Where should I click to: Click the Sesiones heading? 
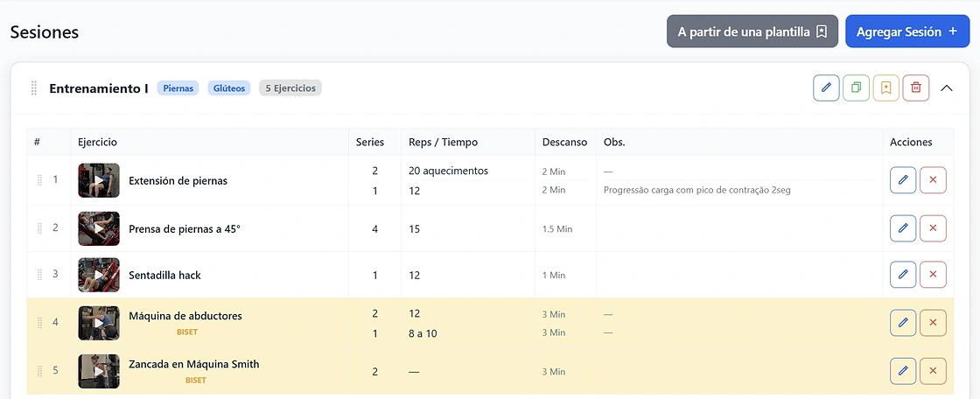45,31
